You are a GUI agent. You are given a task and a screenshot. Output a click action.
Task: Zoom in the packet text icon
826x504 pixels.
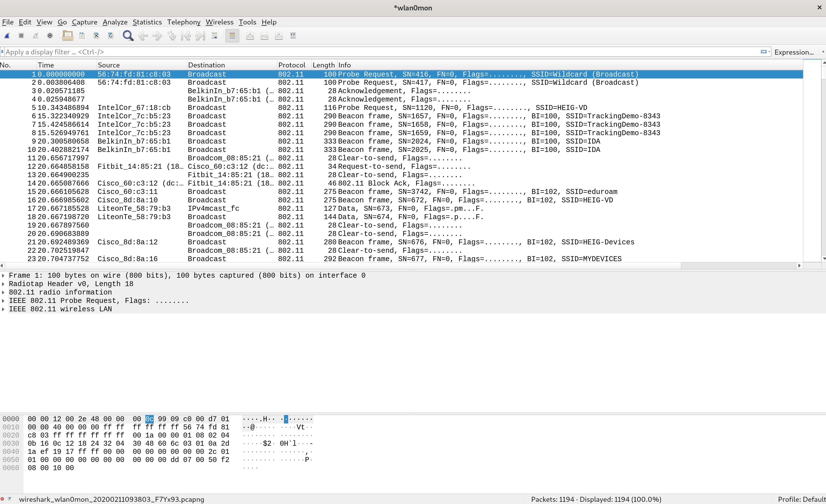[250, 36]
